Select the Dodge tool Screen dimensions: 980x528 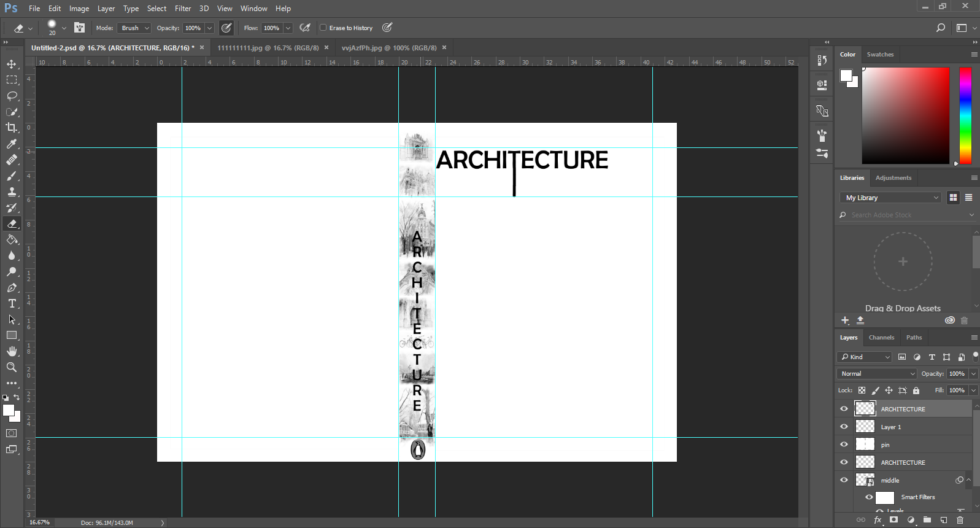tap(12, 271)
